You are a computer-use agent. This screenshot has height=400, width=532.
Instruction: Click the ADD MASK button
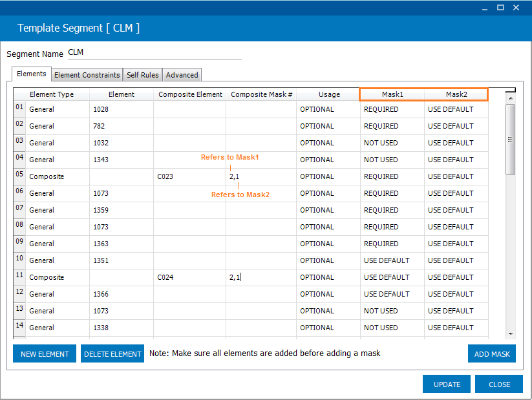(x=492, y=354)
